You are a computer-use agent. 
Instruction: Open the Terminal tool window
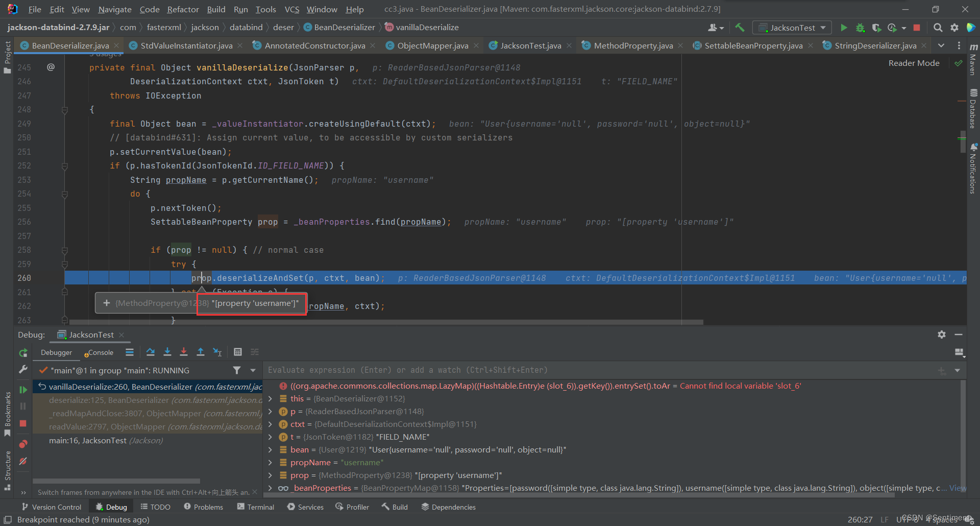(255, 507)
